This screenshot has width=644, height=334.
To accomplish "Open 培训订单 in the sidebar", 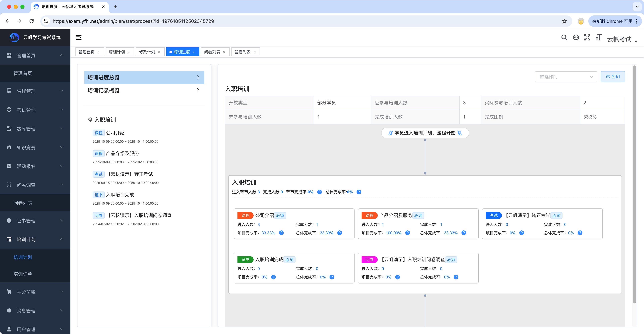I will 23,274.
